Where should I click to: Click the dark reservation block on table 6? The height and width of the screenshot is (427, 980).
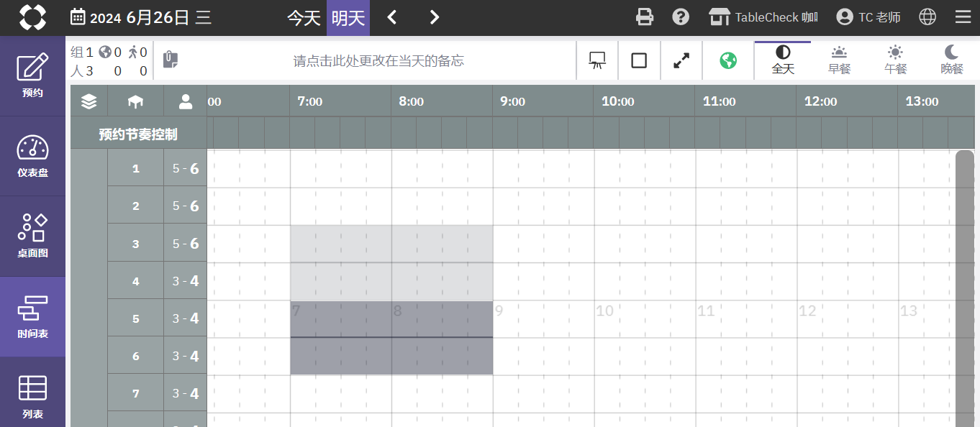pyautogui.click(x=391, y=356)
